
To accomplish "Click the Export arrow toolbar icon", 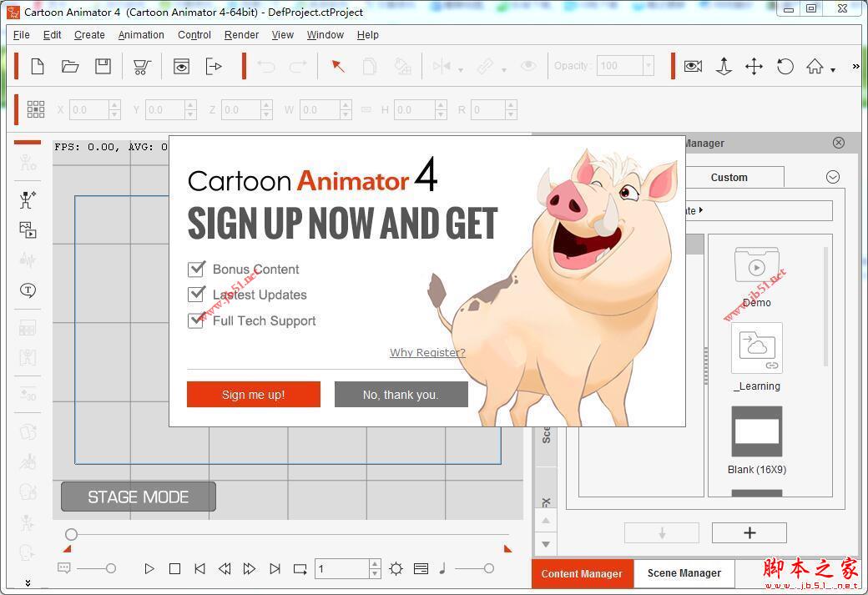I will pos(214,67).
